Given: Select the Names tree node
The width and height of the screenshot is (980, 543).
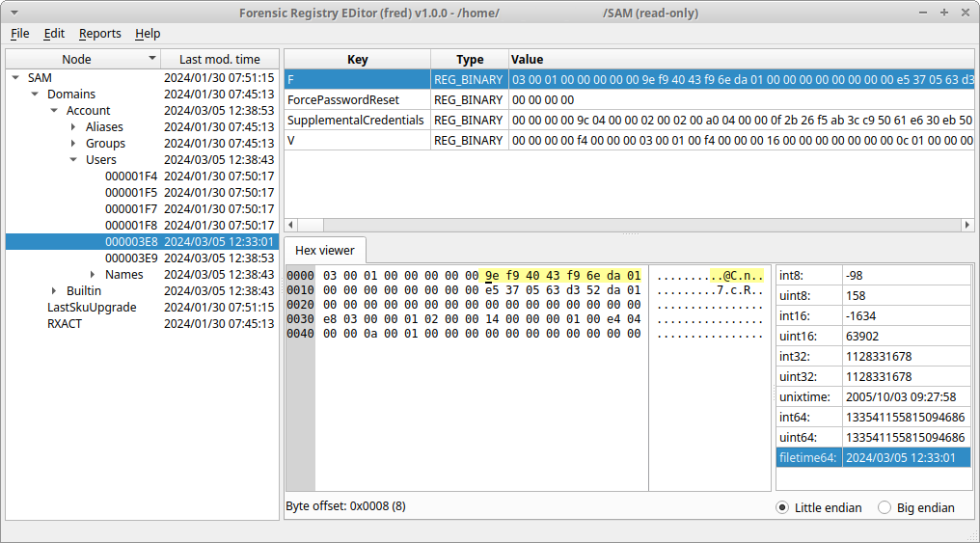Looking at the screenshot, I should click(x=123, y=274).
